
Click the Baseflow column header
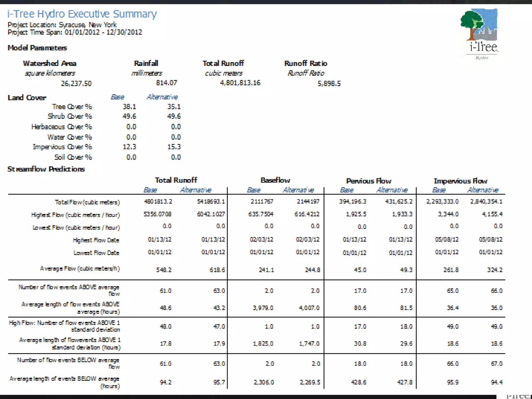point(275,180)
